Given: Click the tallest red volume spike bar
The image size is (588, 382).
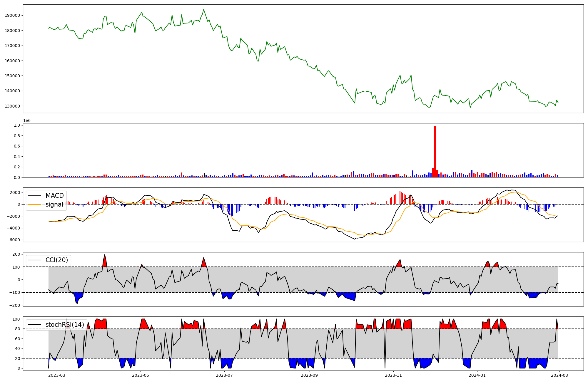Looking at the screenshot, I should coord(435,151).
